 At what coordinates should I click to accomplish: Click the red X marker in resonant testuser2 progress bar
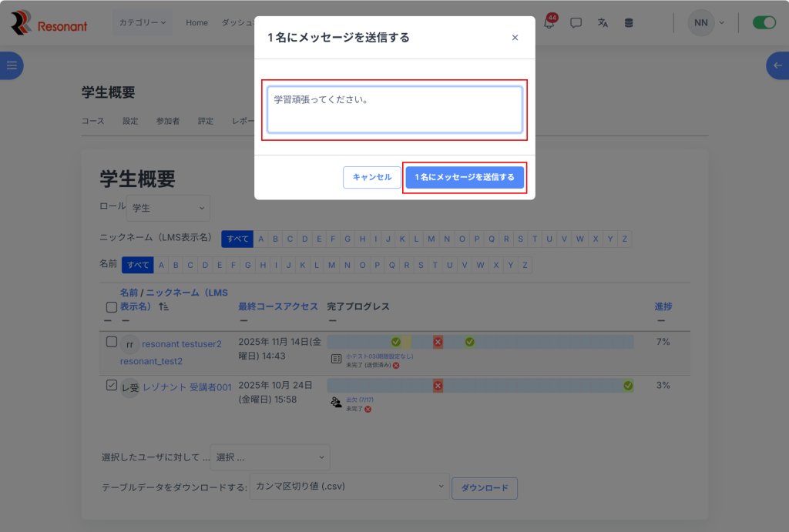click(438, 342)
